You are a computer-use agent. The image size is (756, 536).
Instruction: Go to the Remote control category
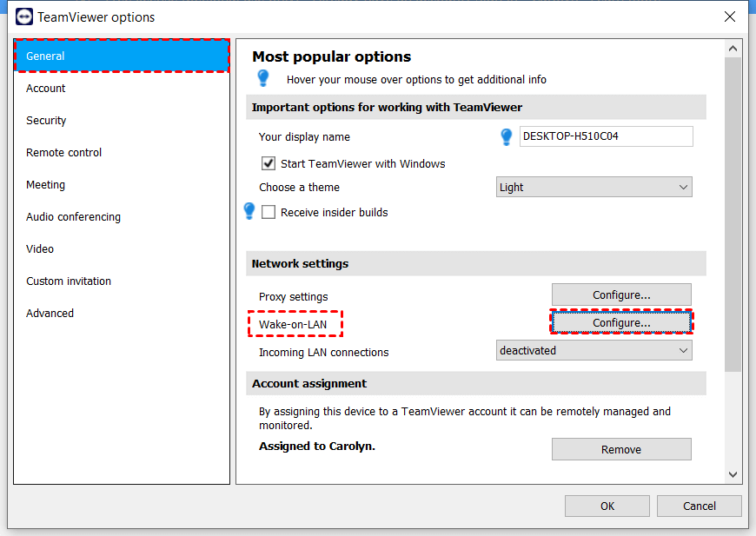63,153
